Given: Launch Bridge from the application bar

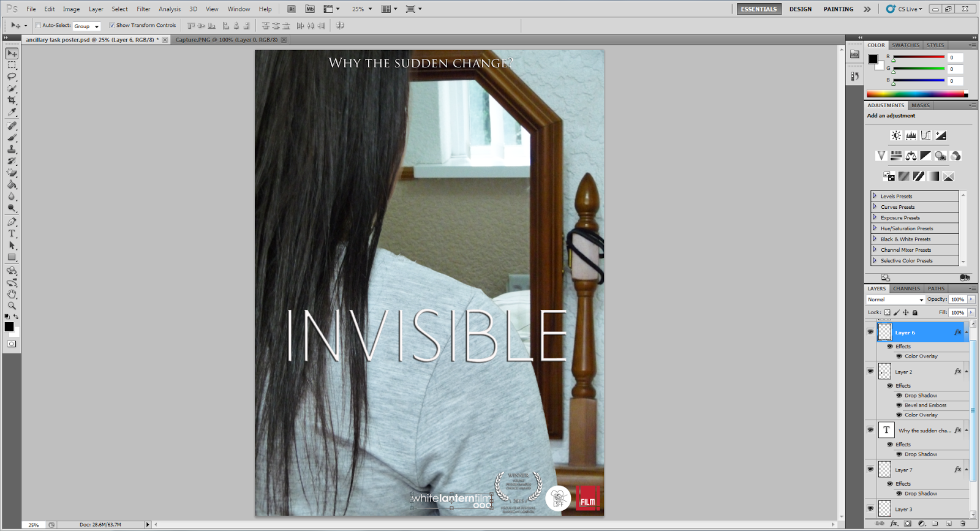Looking at the screenshot, I should click(x=292, y=9).
